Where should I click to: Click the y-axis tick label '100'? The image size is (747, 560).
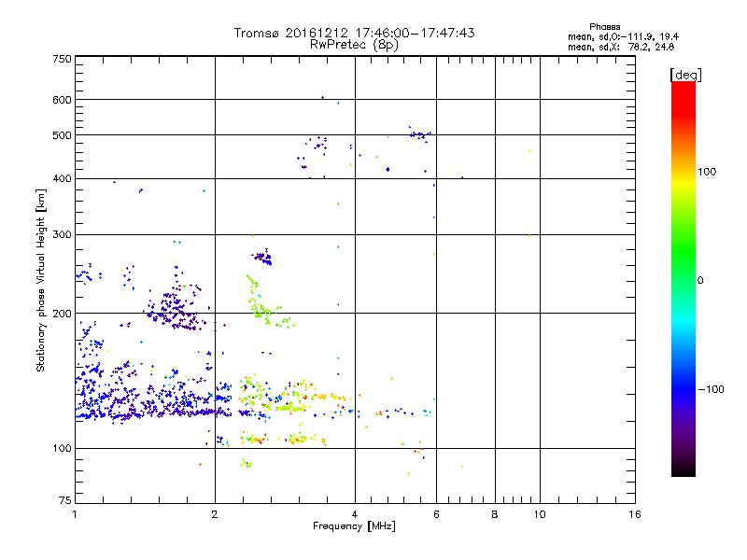tap(62, 449)
